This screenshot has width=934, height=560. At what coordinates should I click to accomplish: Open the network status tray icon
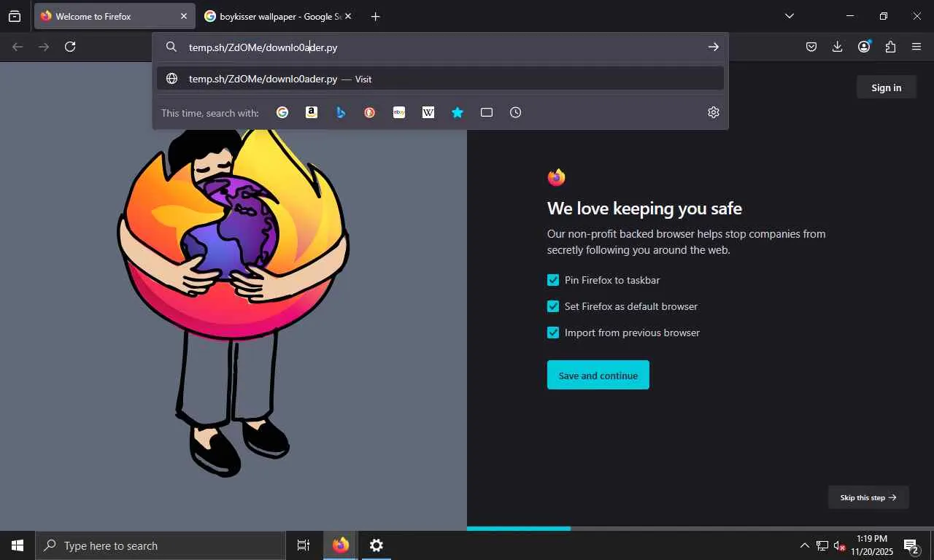[x=822, y=545]
